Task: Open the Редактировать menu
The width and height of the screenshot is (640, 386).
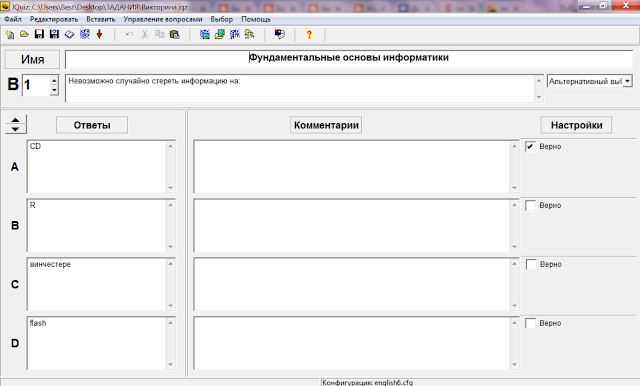Action: [54, 19]
